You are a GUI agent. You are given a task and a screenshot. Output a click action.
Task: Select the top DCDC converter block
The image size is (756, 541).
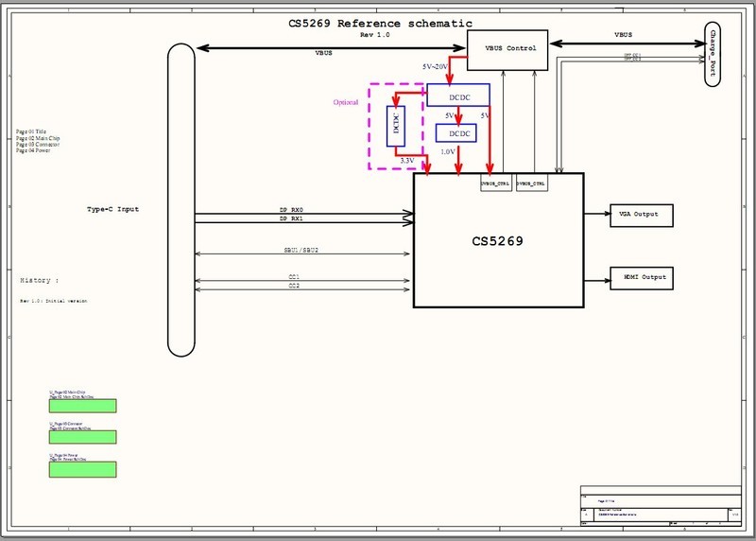(457, 95)
